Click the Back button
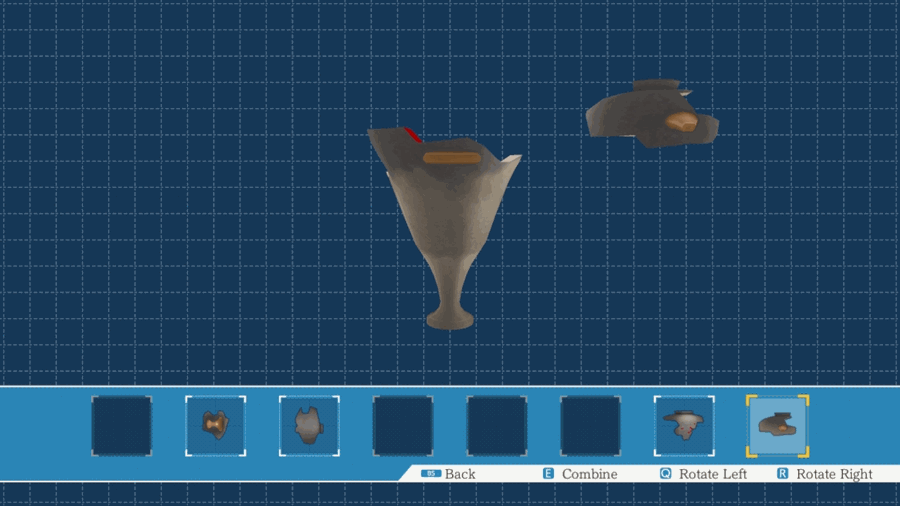The height and width of the screenshot is (506, 900). pyautogui.click(x=448, y=474)
